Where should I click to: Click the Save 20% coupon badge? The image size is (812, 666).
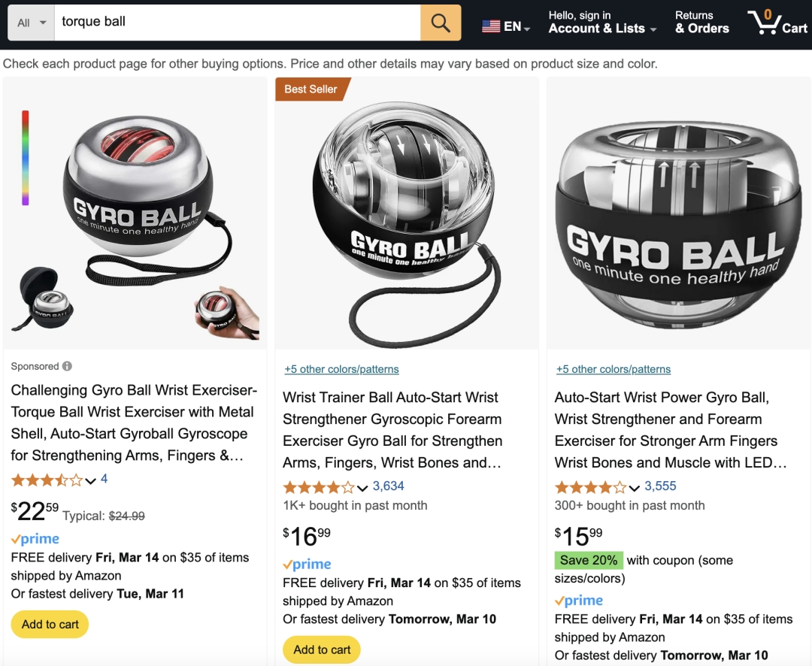click(x=588, y=560)
